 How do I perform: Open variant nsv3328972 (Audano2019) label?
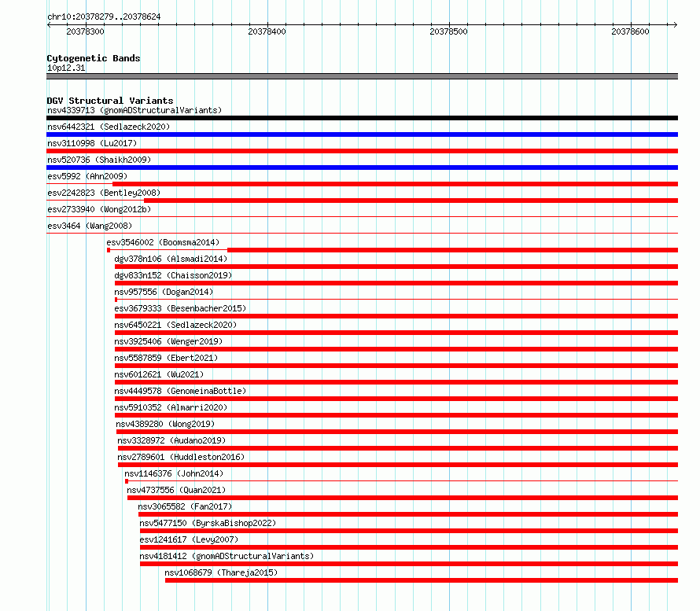tap(171, 440)
